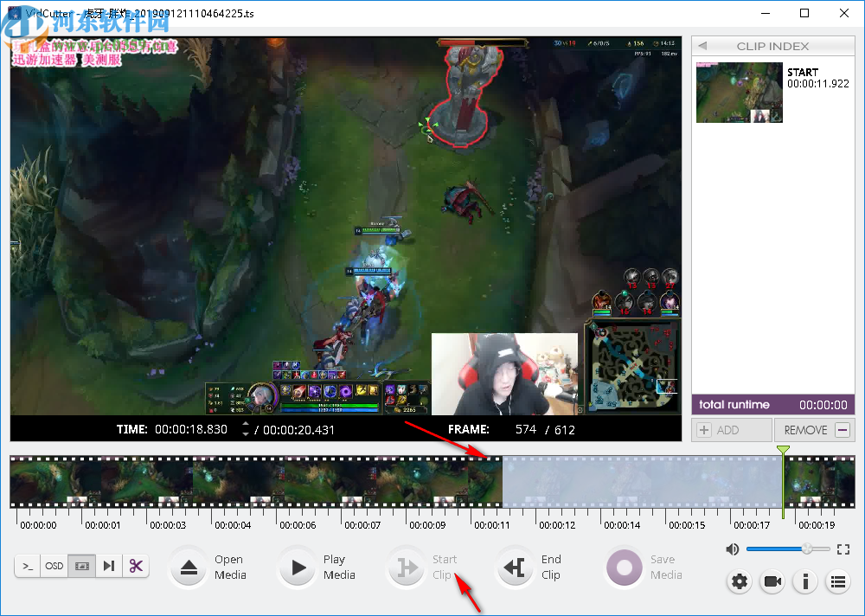The height and width of the screenshot is (616, 865).
Task: Mute audio with the speaker icon
Action: [732, 549]
